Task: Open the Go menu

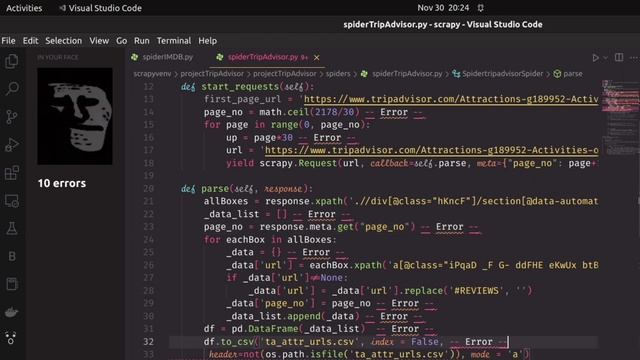Action: [x=121, y=41]
